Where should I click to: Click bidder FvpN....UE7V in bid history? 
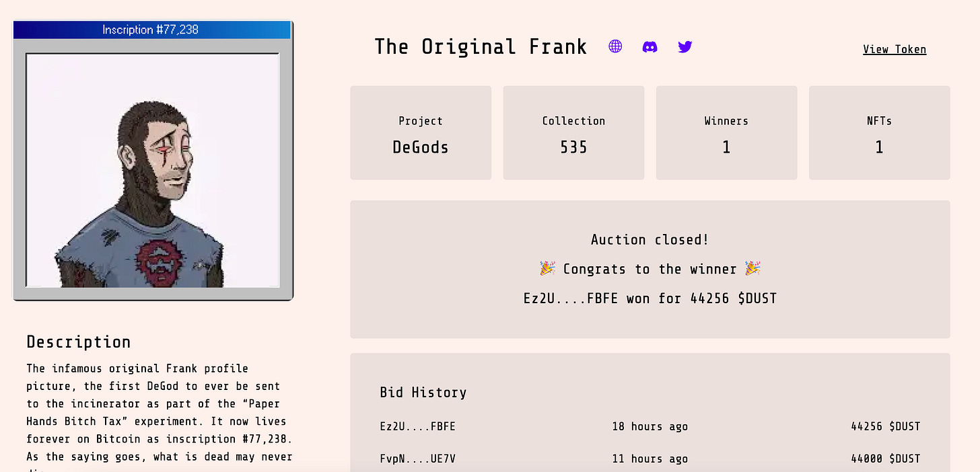[x=417, y=459]
